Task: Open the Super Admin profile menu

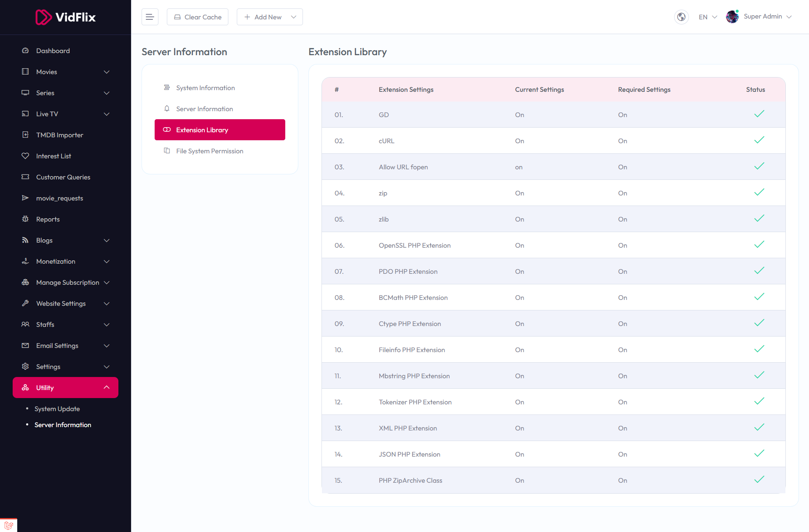Action: [x=759, y=16]
